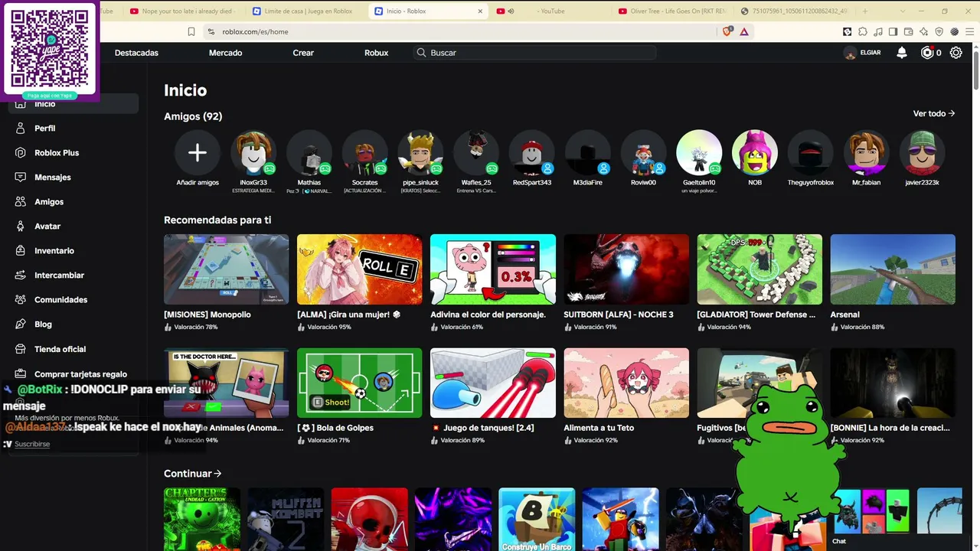The height and width of the screenshot is (551, 980).
Task: Click the Brave Rewards triangle icon
Action: [x=743, y=31]
